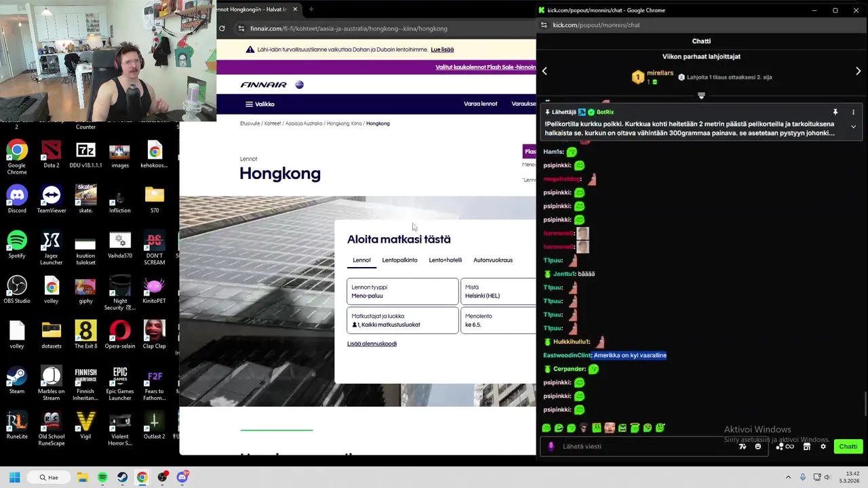The width and height of the screenshot is (868, 488).
Task: Open the KinitoPET desktop shortcut
Action: 154,290
